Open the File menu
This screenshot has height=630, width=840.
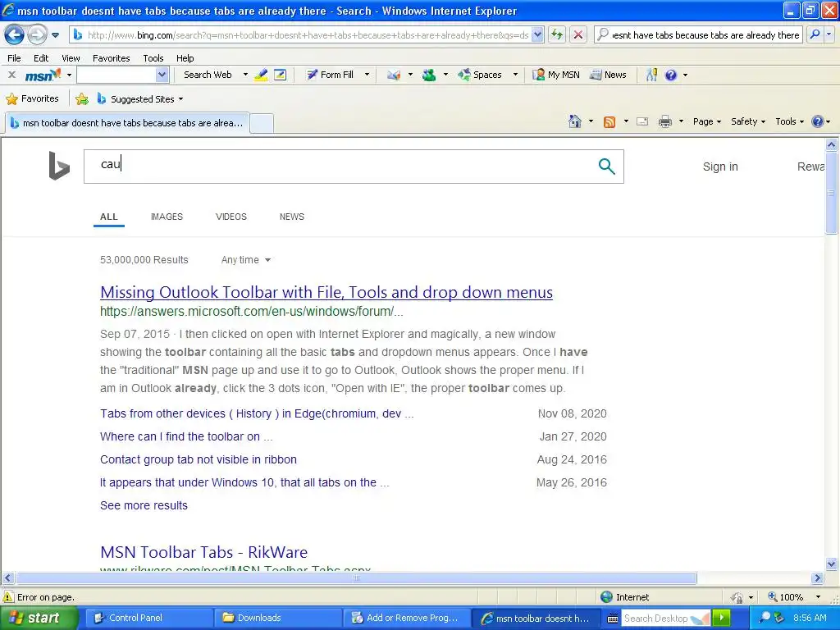[14, 58]
